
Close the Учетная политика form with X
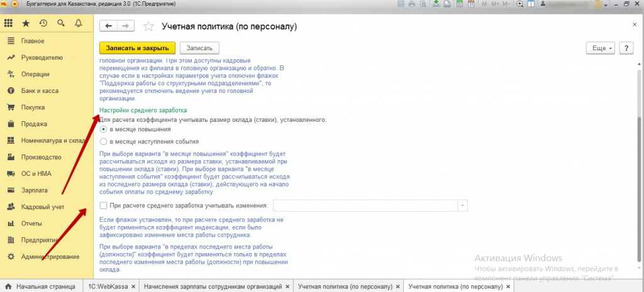635,24
